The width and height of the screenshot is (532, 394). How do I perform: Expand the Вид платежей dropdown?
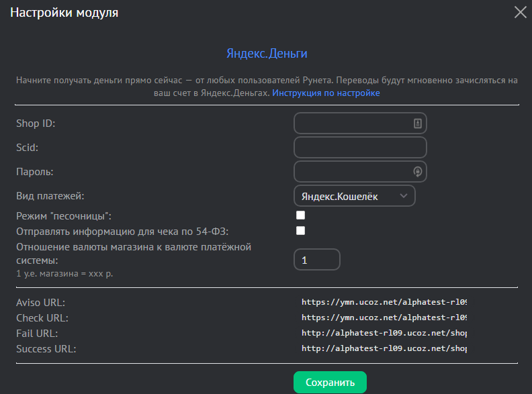tap(355, 196)
